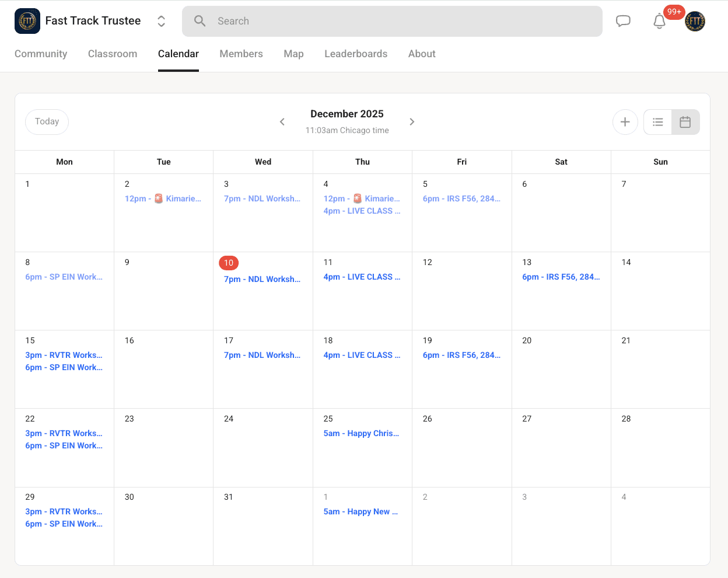Viewport: 728px width, 578px height.
Task: Select the calendar grid view icon
Action: (x=685, y=122)
